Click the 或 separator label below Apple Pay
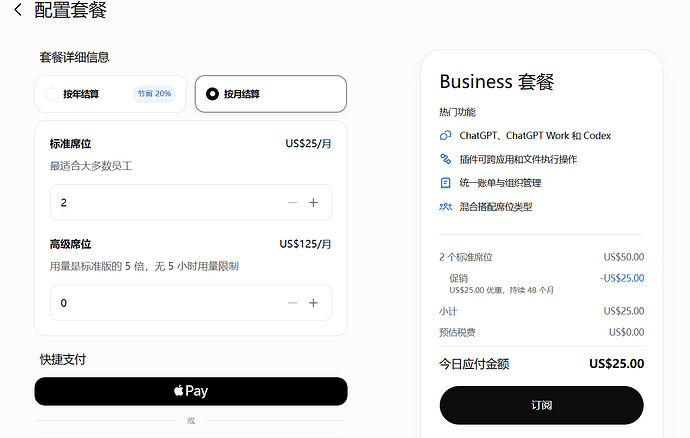The height and width of the screenshot is (438, 690). click(191, 421)
